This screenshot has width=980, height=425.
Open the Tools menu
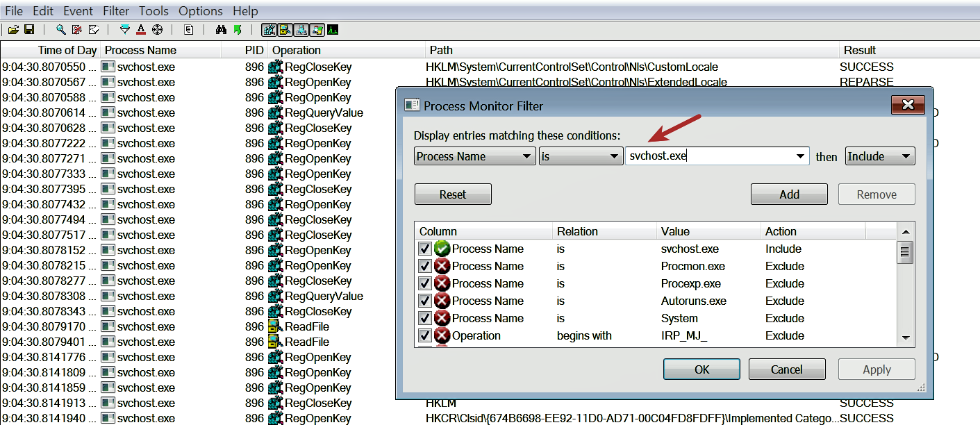coord(153,11)
